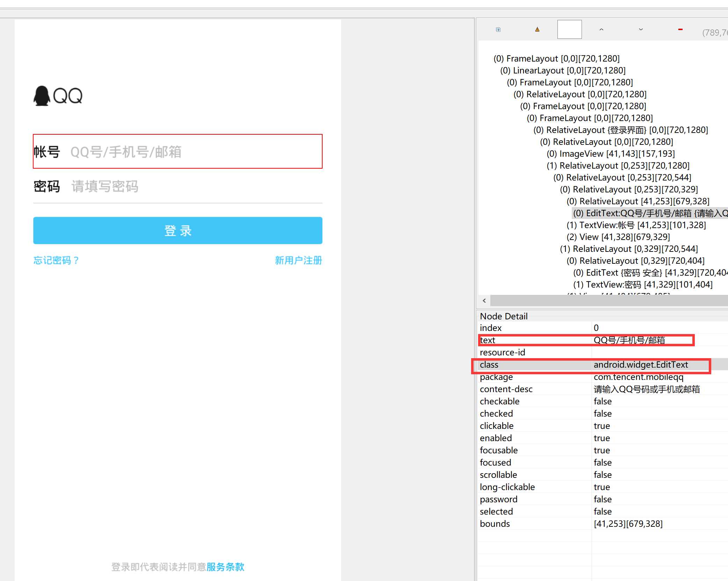Click the Expand All tree toolbar icon
The image size is (728, 581).
click(x=498, y=30)
